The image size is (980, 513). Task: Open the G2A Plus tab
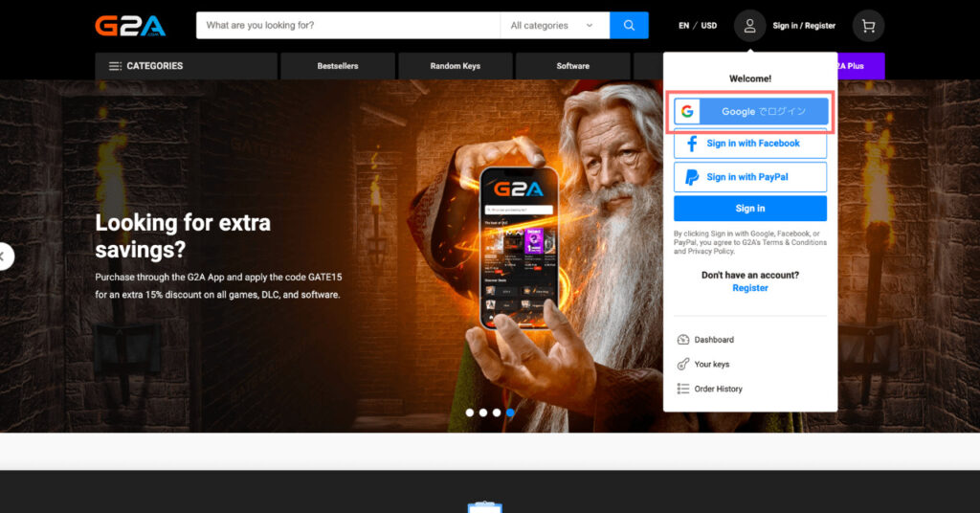click(860, 66)
